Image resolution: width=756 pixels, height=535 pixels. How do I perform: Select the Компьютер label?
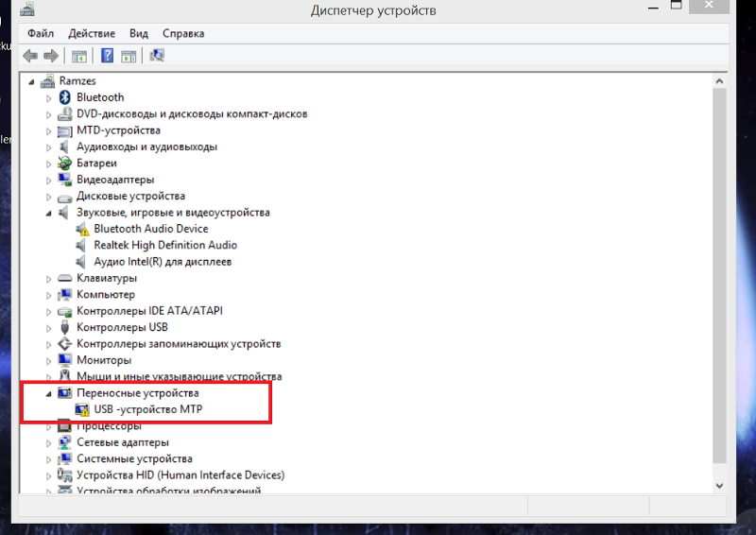click(x=106, y=295)
